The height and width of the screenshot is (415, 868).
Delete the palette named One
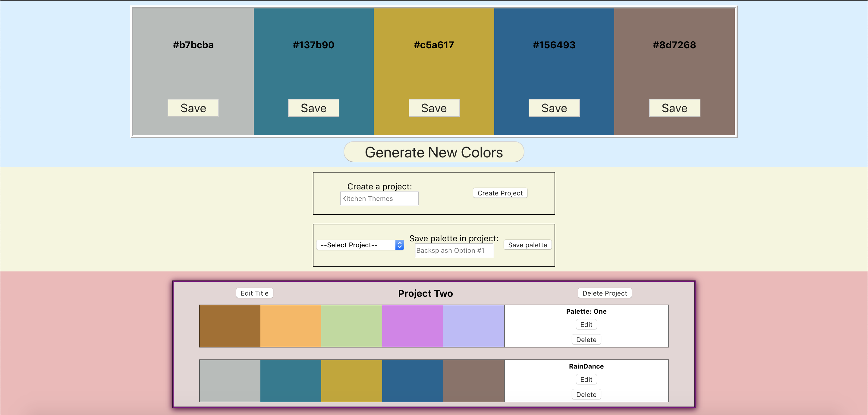pos(586,340)
